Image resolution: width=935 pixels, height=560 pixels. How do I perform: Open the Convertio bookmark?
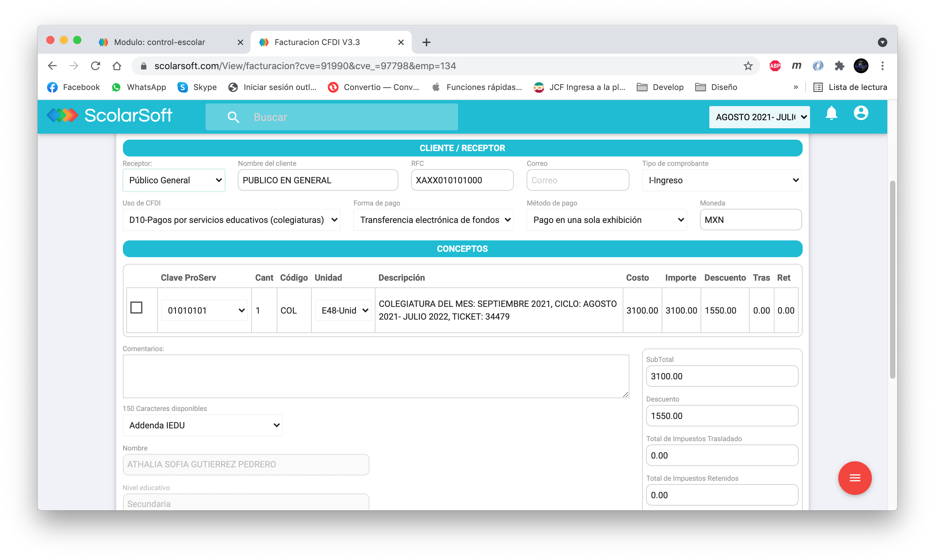373,87
